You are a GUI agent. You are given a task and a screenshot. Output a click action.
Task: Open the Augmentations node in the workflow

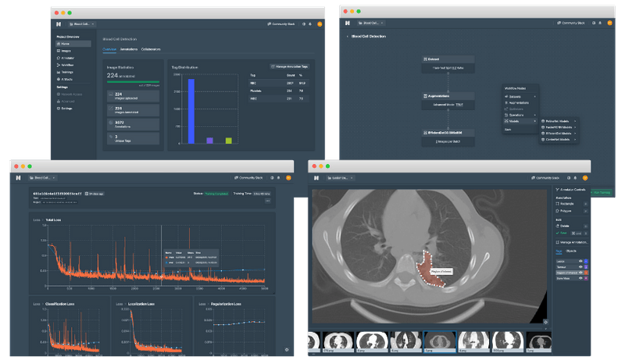pyautogui.click(x=448, y=101)
